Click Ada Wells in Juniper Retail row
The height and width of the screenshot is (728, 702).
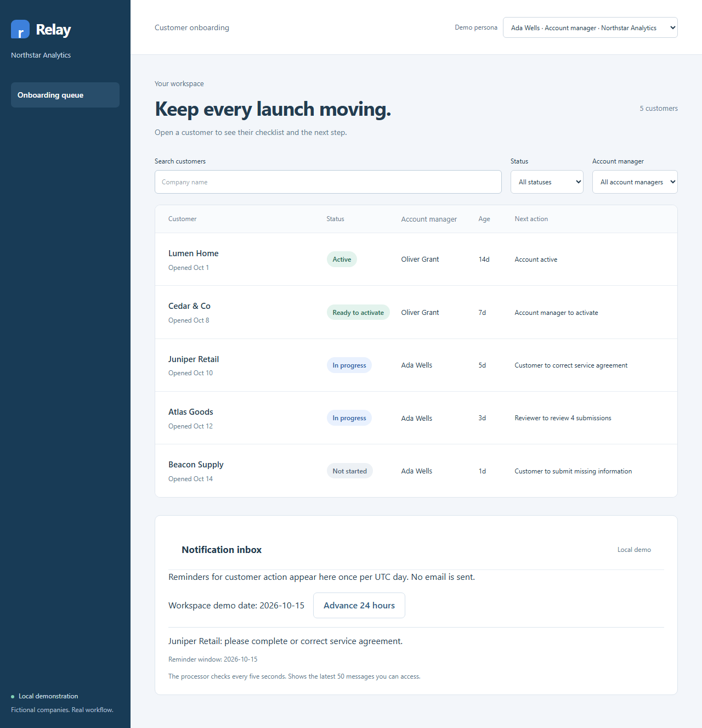(417, 365)
